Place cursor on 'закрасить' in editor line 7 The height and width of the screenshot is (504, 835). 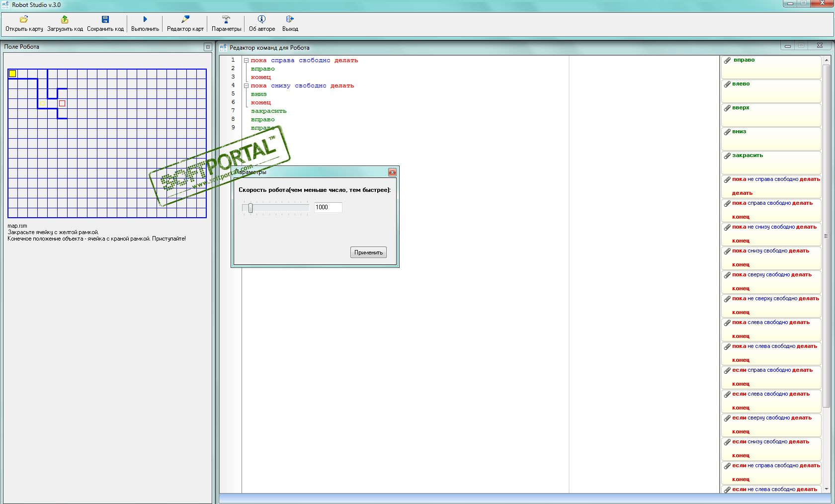(x=268, y=111)
